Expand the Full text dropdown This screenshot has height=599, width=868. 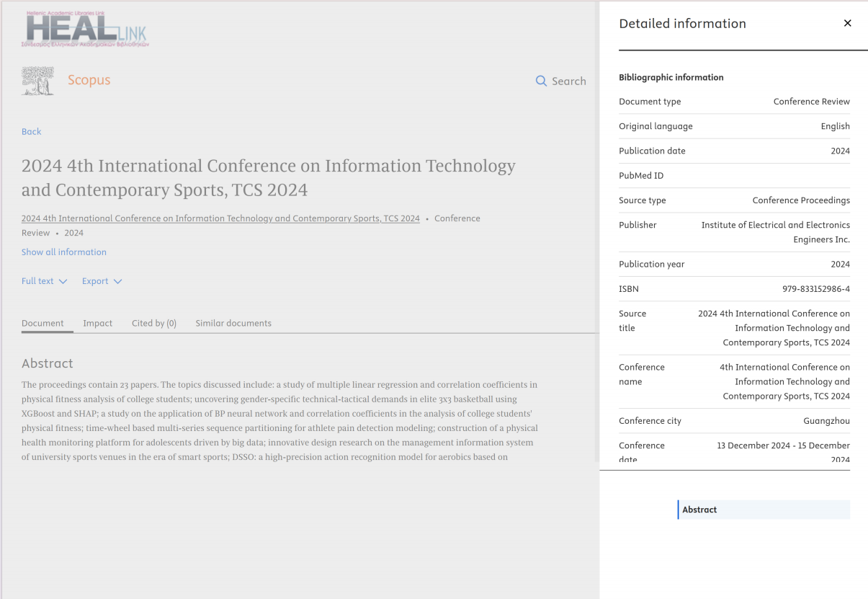(x=45, y=281)
